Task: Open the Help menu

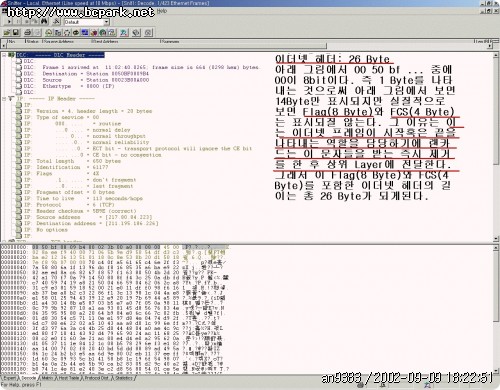Action: pyautogui.click(x=162, y=11)
